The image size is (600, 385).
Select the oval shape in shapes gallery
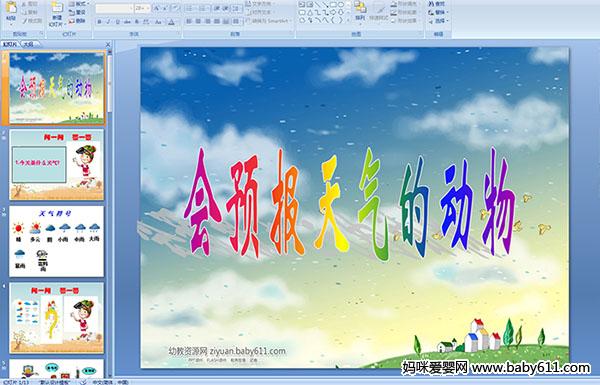[341, 4]
